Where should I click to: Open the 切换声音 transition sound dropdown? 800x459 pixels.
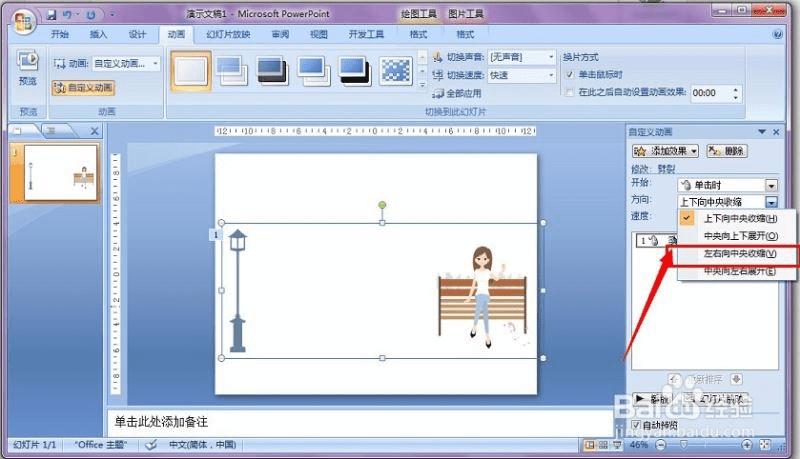click(x=521, y=57)
